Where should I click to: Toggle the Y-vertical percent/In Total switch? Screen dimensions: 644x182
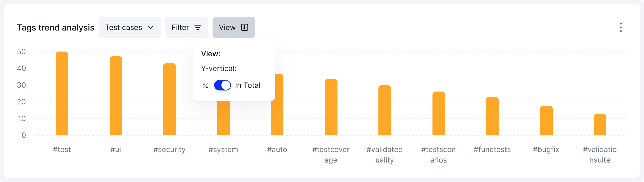click(x=222, y=85)
